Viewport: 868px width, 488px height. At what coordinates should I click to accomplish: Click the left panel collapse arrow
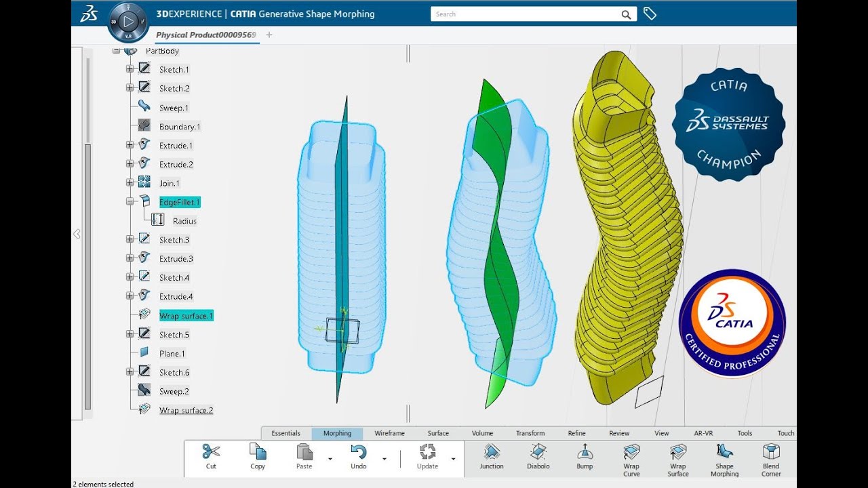pos(77,234)
